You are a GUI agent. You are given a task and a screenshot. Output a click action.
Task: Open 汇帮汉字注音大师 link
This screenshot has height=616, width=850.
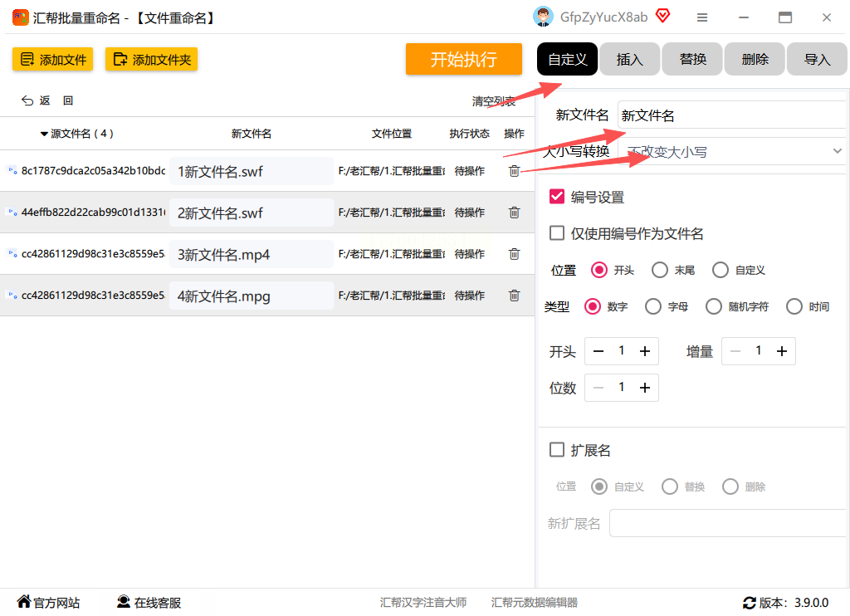[x=423, y=603]
